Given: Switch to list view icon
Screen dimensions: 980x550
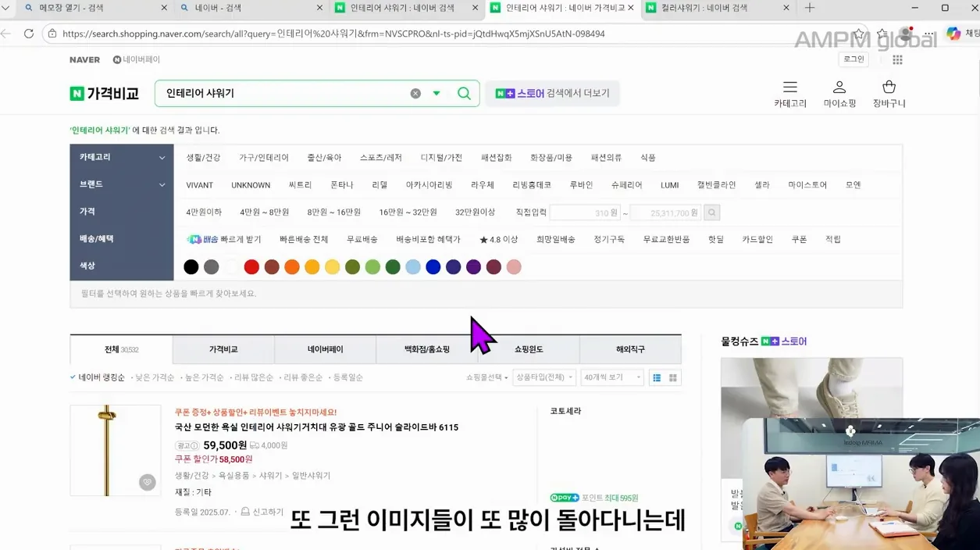Looking at the screenshot, I should coord(657,378).
